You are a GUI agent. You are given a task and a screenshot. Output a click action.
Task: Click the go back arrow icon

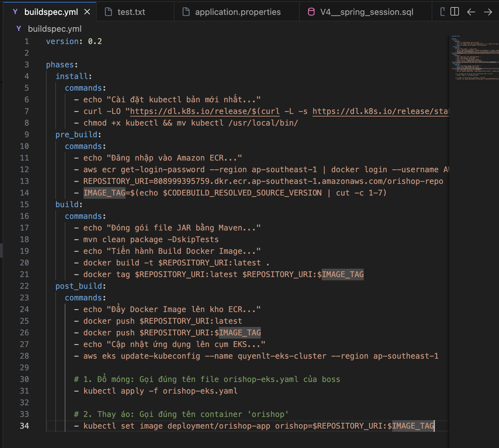471,12
